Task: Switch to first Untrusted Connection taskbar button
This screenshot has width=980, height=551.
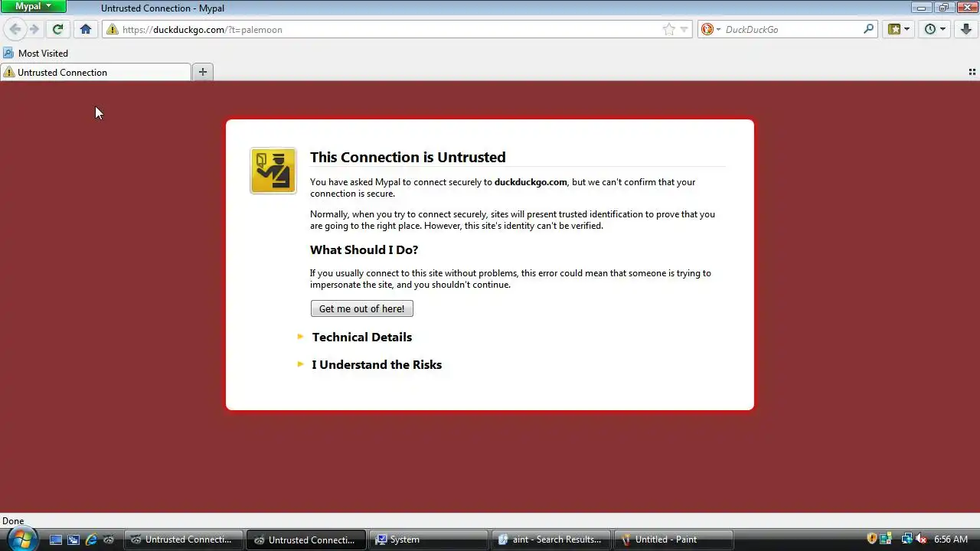Action: click(x=183, y=540)
